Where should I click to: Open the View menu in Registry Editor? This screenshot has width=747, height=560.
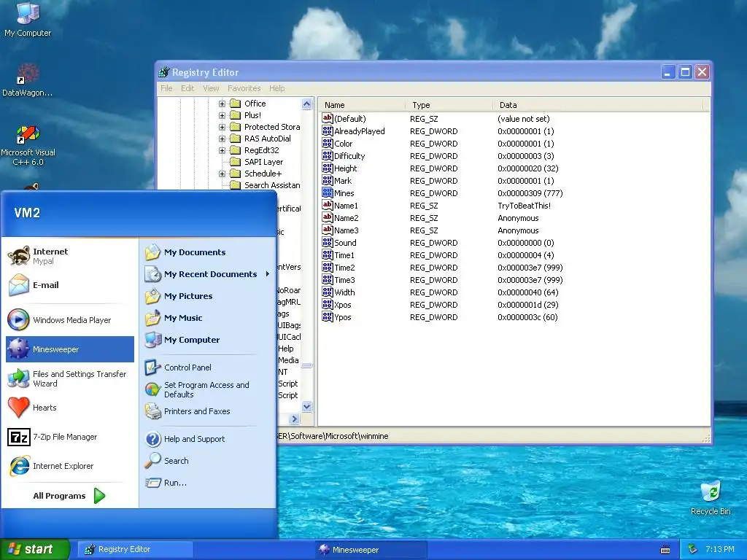211,88
